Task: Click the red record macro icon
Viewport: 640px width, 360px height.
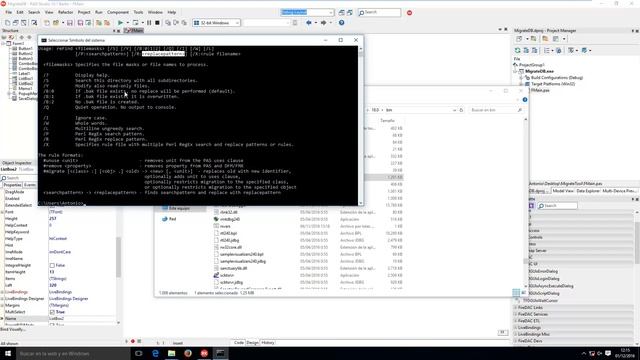Action: coord(133,341)
